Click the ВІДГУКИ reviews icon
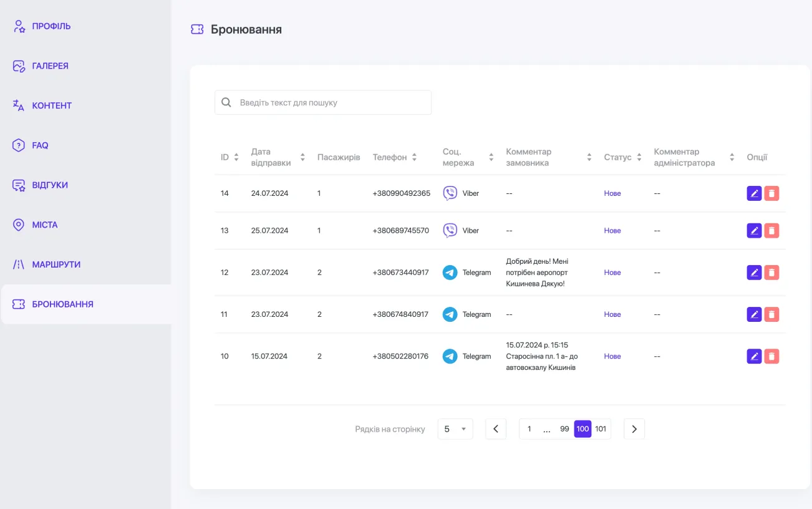This screenshot has width=812, height=509. [x=19, y=185]
